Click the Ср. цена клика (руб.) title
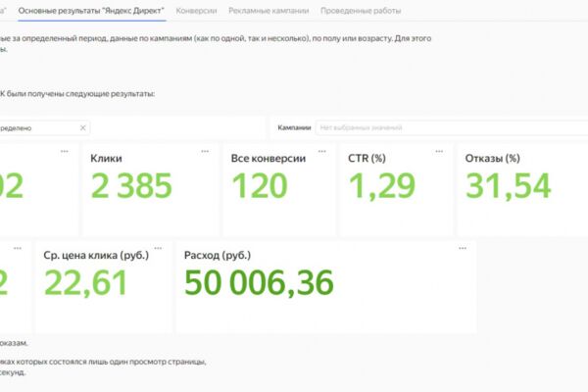 click(96, 255)
